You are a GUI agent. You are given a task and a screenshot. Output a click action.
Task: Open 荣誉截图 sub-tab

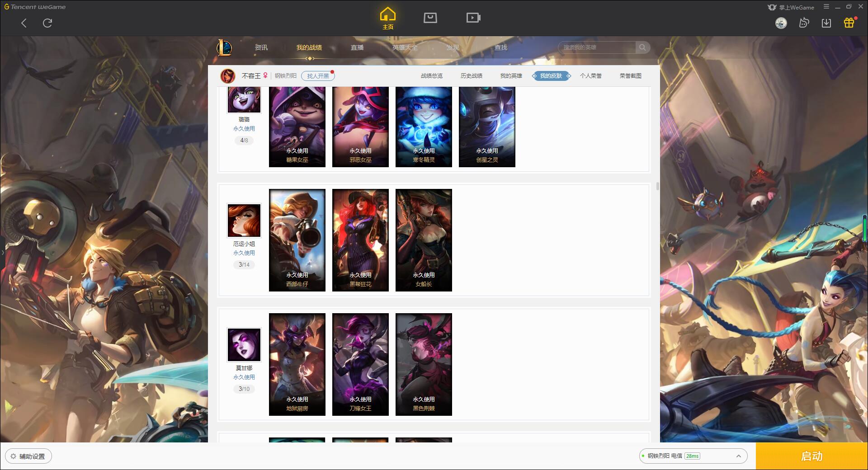click(x=631, y=76)
